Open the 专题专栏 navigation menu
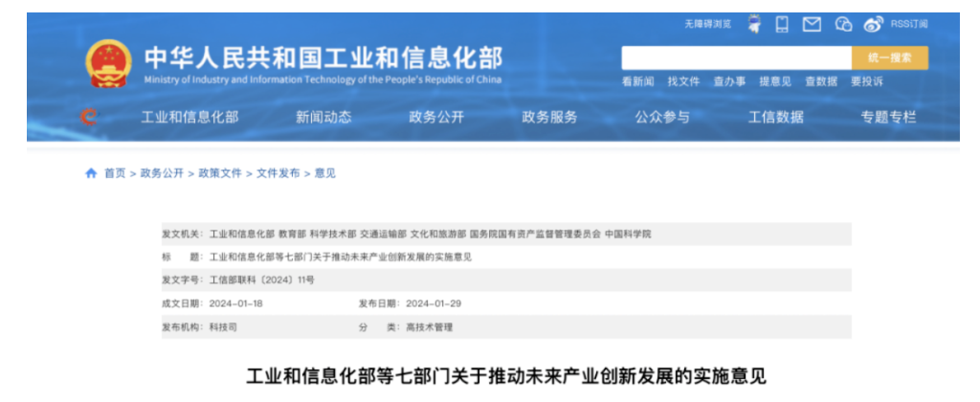 pyautogui.click(x=889, y=117)
